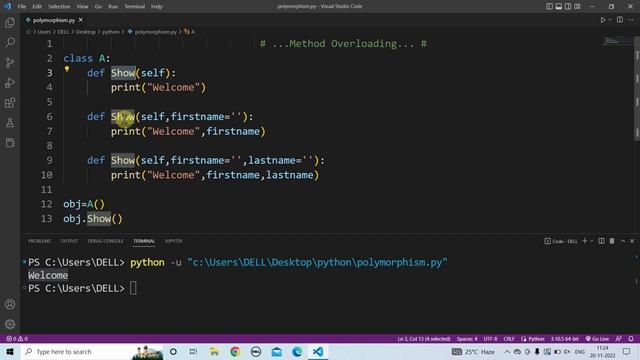The image size is (640, 360).
Task: Open the Help menu
Action: pos(157,6)
